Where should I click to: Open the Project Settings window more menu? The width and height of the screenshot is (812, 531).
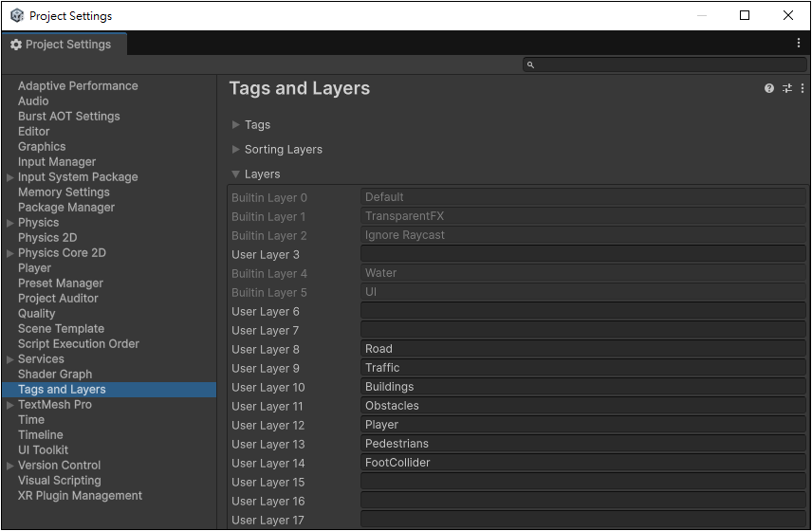coord(798,44)
